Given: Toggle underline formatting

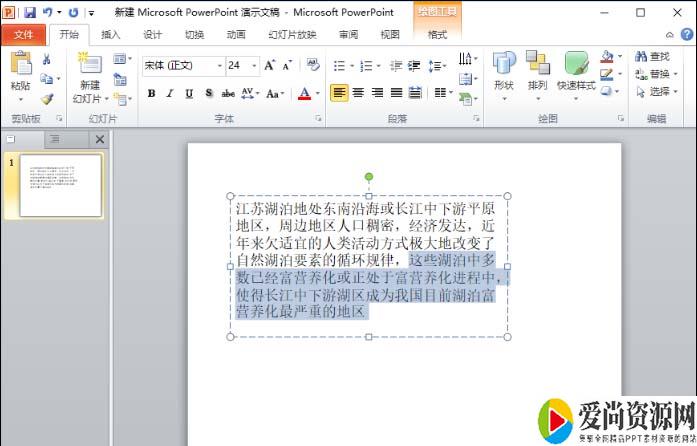Looking at the screenshot, I should (x=189, y=93).
